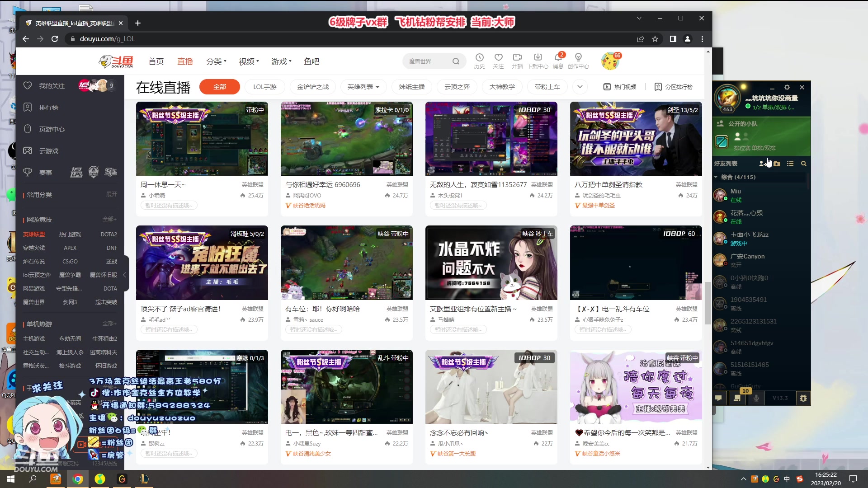The image size is (868, 488).
Task: Click microphone icon in LoL client
Action: pyautogui.click(x=756, y=398)
